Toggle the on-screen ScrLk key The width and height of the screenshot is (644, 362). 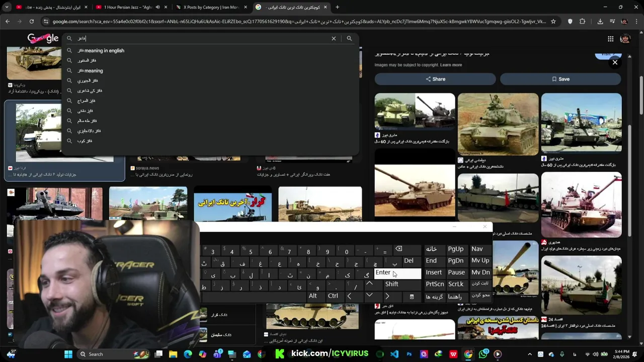pos(456,284)
